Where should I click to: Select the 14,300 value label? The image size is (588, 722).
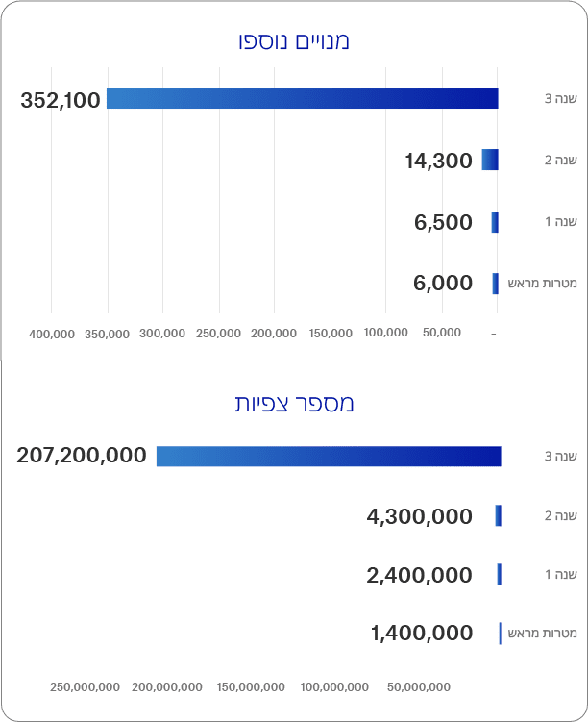click(x=438, y=161)
